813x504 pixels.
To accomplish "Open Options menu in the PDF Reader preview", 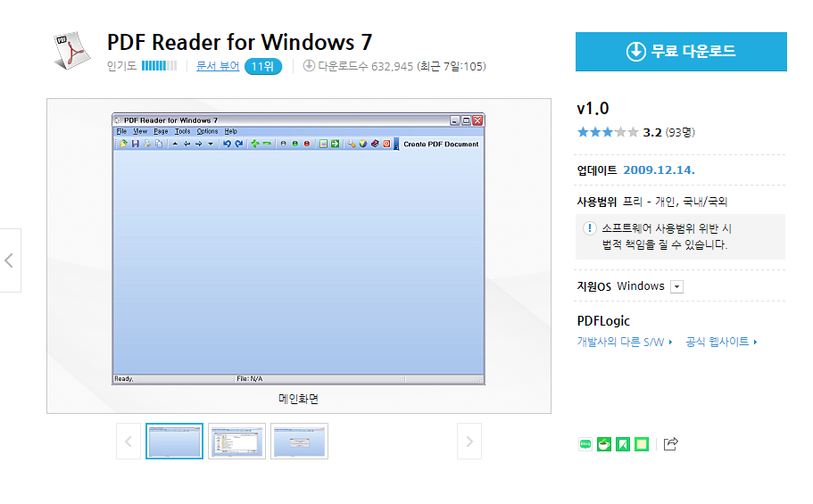I will 207,131.
